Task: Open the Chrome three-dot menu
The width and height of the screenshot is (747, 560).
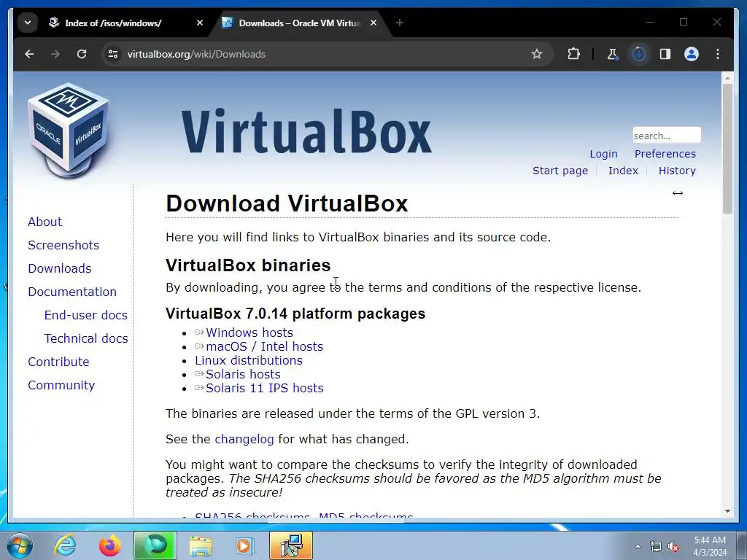Action: pyautogui.click(x=718, y=54)
